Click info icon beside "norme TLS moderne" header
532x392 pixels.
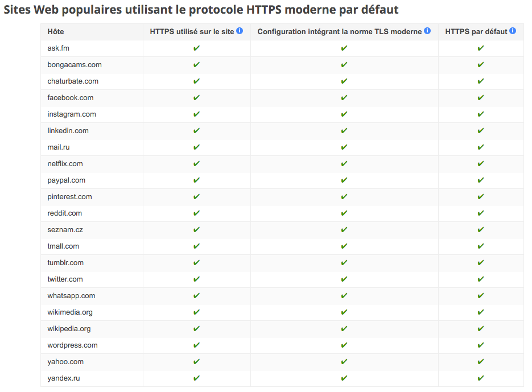pyautogui.click(x=427, y=31)
